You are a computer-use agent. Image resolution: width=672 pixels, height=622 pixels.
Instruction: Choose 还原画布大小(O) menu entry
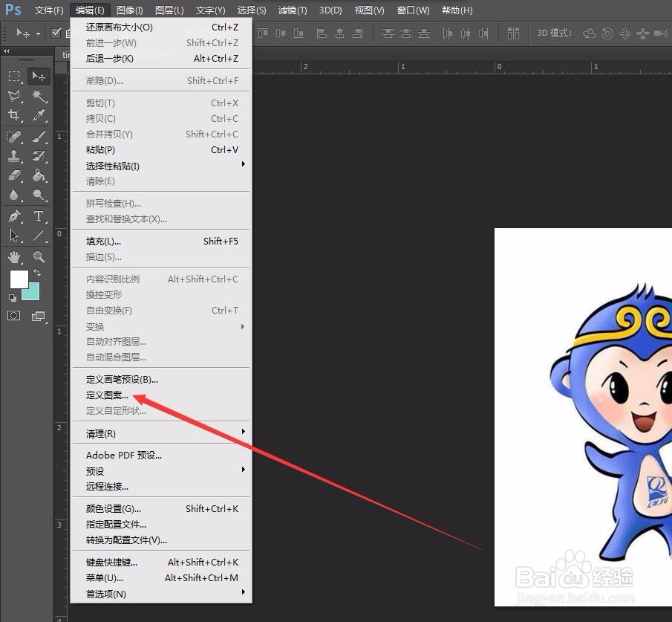point(160,27)
